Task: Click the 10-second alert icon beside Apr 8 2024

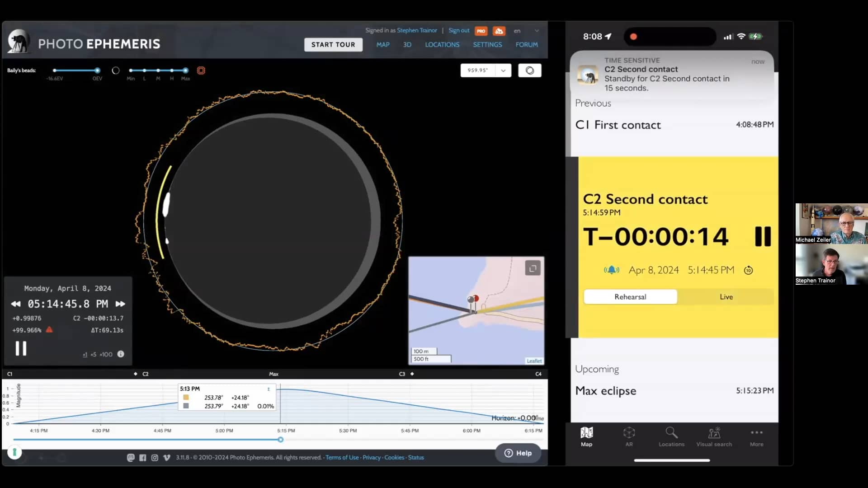Action: tap(749, 270)
